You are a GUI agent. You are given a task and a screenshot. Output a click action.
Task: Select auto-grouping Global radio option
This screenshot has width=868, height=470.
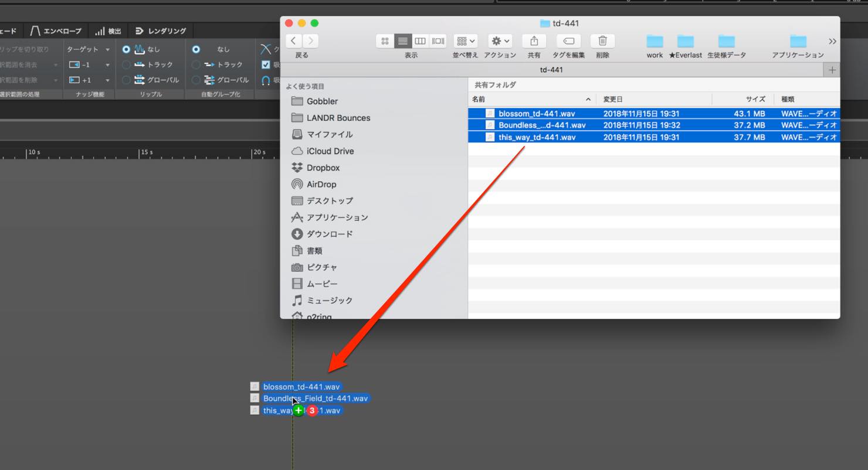click(x=196, y=80)
